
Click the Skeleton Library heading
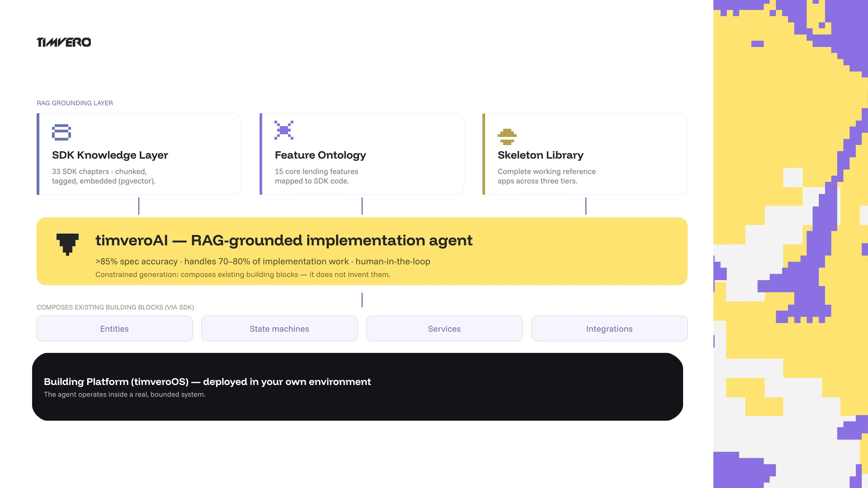540,155
